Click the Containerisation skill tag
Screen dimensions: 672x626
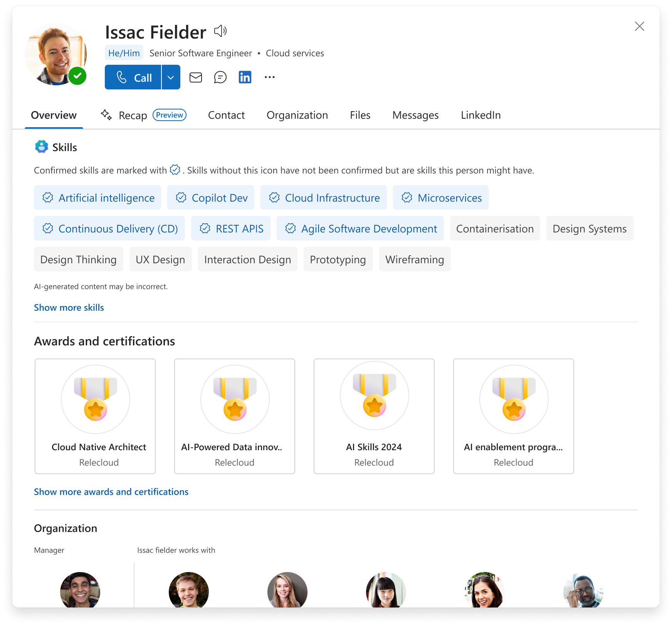[495, 229]
